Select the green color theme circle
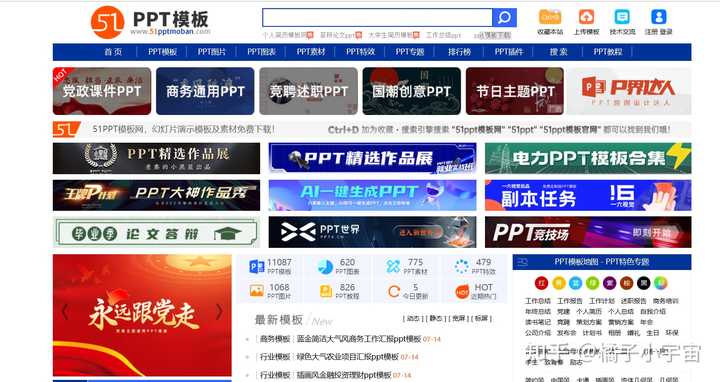The width and height of the screenshot is (720, 382). coord(592,283)
